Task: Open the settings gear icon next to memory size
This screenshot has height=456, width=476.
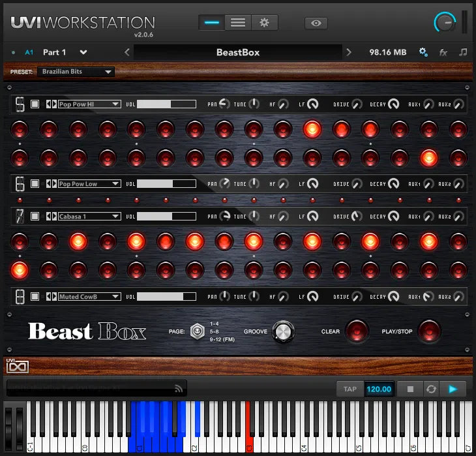Action: [423, 52]
